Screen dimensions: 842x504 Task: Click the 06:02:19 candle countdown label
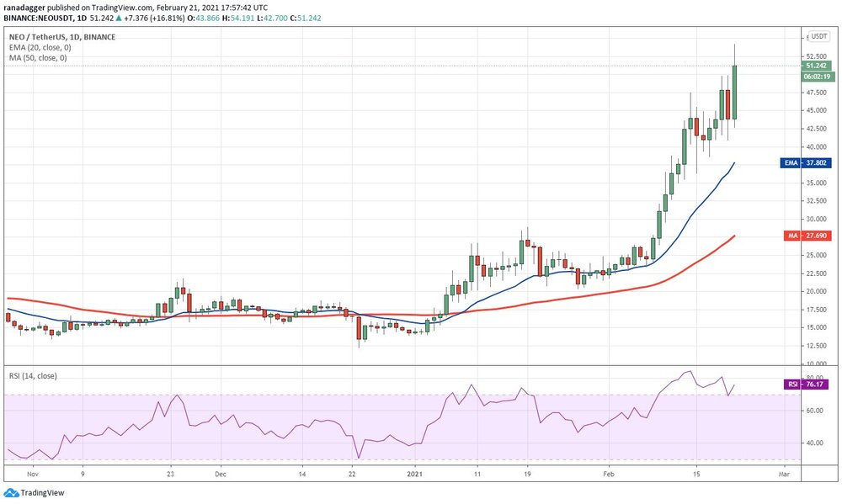(x=817, y=77)
